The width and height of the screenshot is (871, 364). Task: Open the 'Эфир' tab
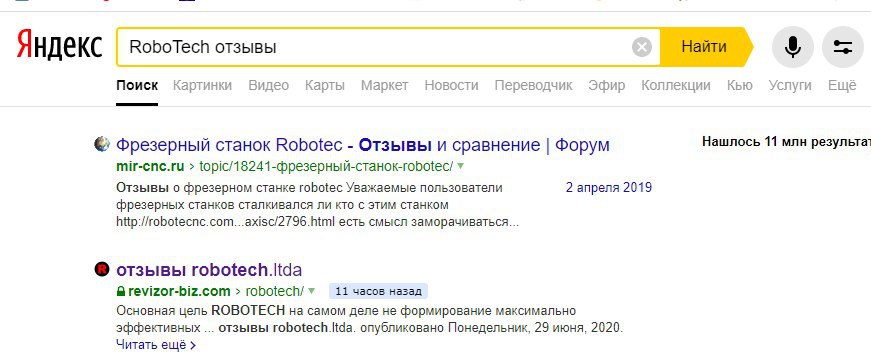point(607,86)
